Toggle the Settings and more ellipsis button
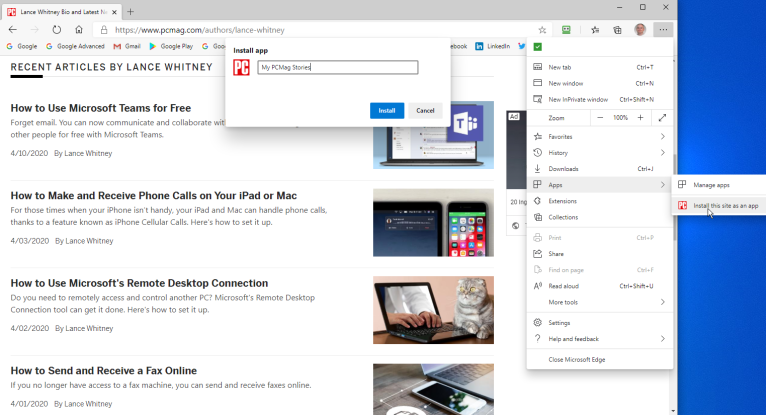The height and width of the screenshot is (415, 766). 663,30
